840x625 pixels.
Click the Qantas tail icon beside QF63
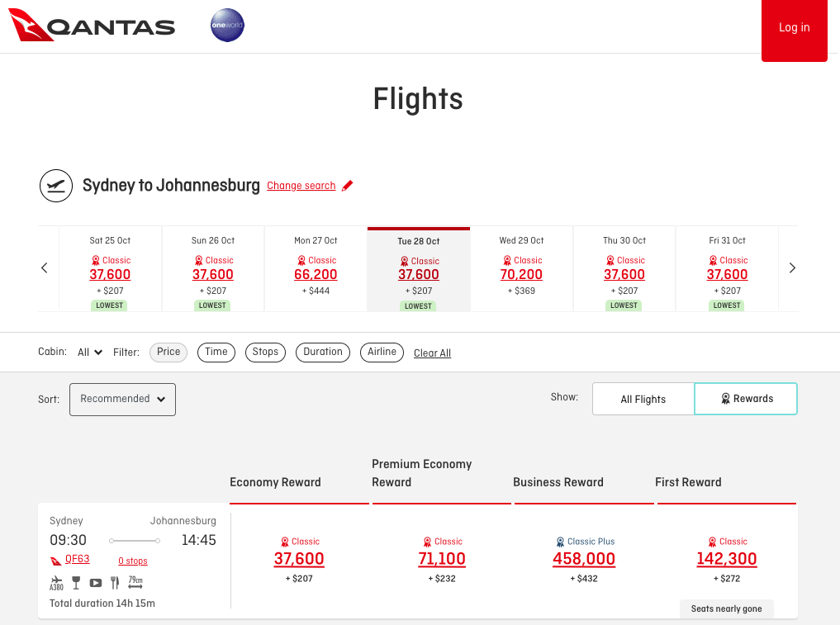(x=55, y=561)
